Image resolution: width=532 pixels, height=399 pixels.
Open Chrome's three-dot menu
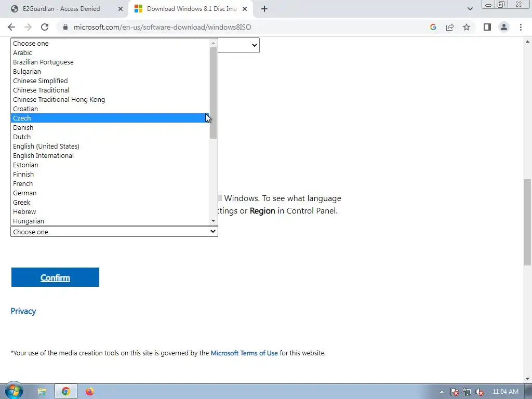521,27
